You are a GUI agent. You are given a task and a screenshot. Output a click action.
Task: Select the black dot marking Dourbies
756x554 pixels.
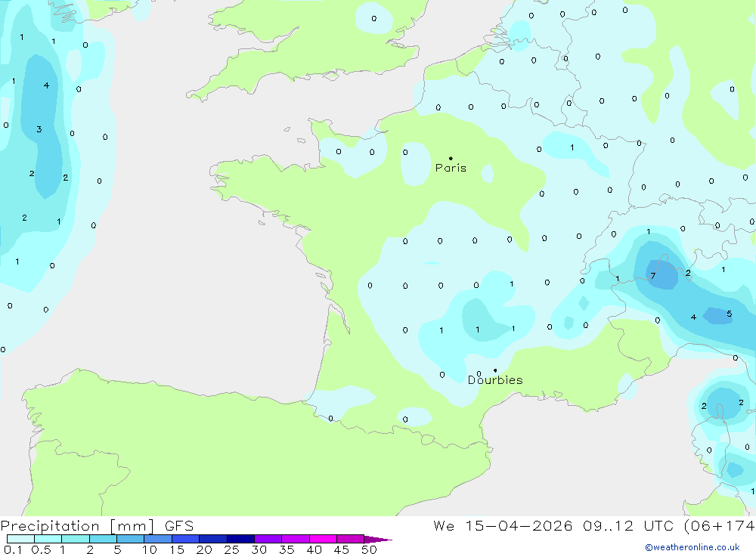click(495, 370)
